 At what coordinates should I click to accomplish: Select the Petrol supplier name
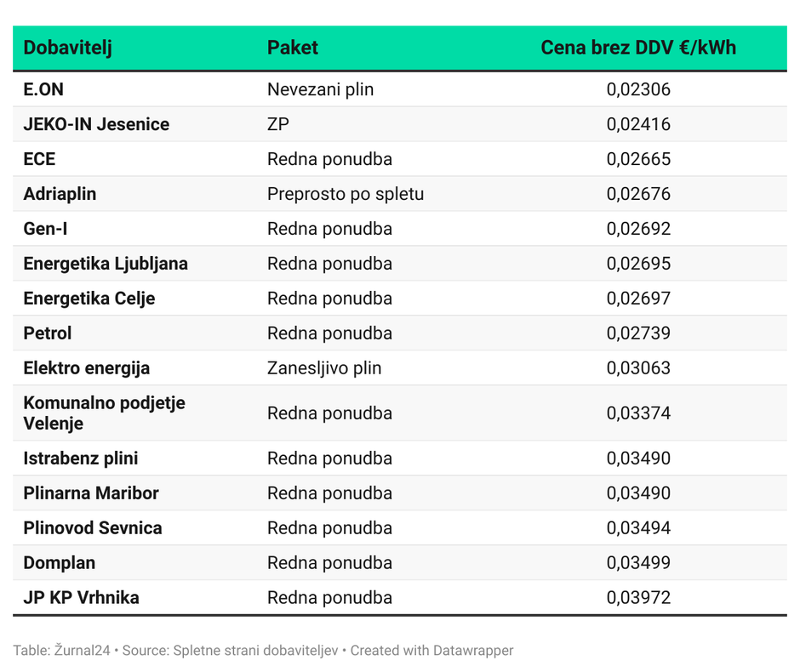click(48, 333)
